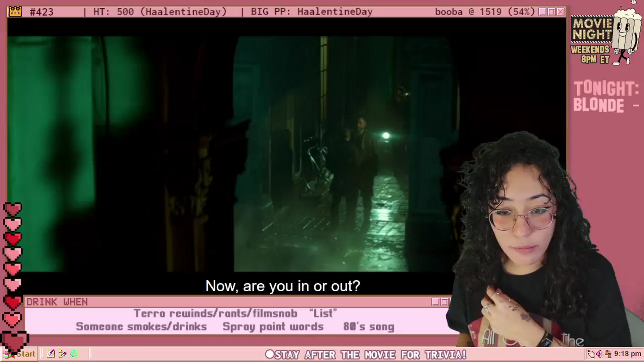The height and width of the screenshot is (362, 644).
Task: Launch the notepad pencil quick-launch icon
Action: pyautogui.click(x=51, y=354)
